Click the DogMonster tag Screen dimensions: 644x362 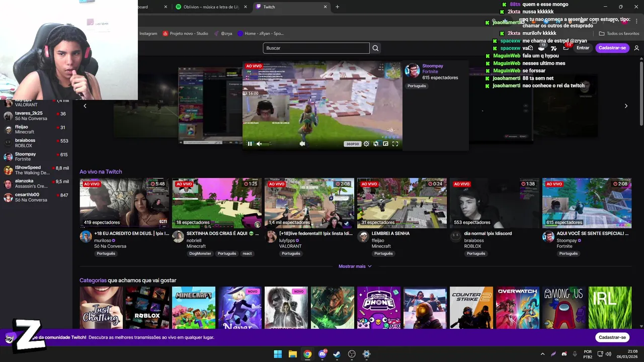200,253
